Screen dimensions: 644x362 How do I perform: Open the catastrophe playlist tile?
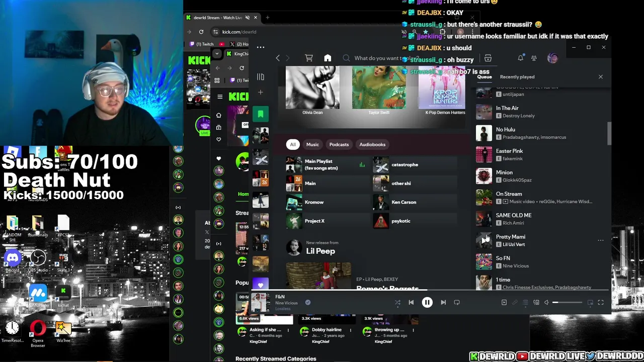[415, 165]
